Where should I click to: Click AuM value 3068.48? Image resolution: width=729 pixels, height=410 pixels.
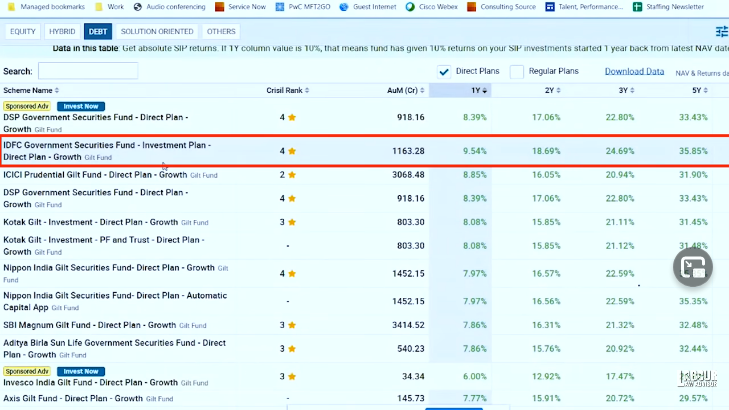point(408,175)
